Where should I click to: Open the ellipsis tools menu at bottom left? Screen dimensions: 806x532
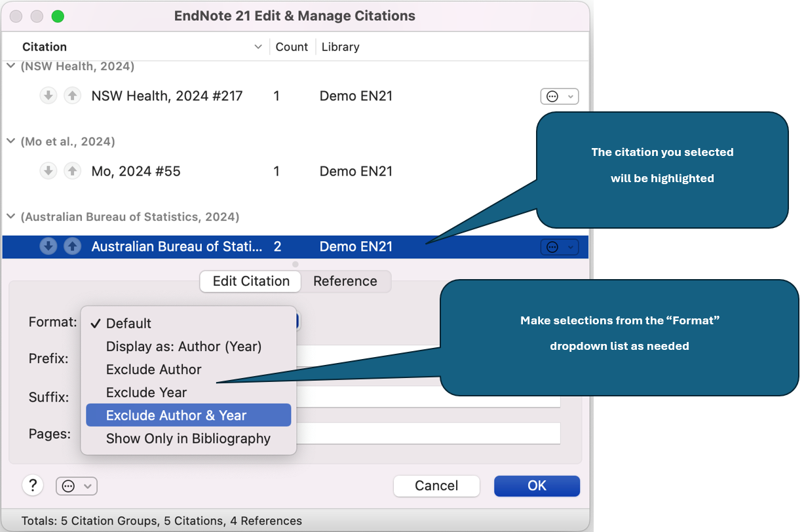pyautogui.click(x=77, y=485)
